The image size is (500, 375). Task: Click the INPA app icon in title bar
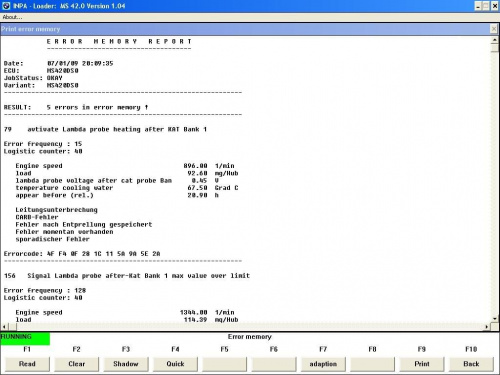tap(6, 6)
